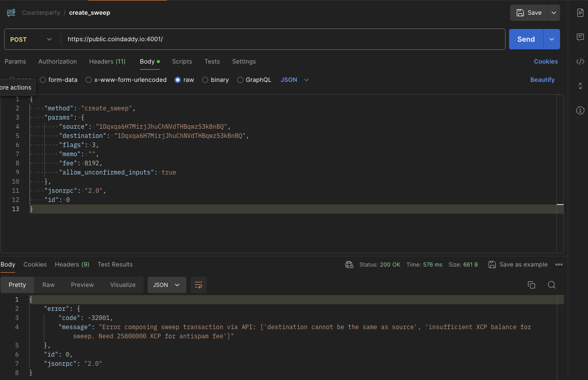Viewport: 588px width, 380px height.
Task: Click the network globe icon near Status
Action: [349, 265]
